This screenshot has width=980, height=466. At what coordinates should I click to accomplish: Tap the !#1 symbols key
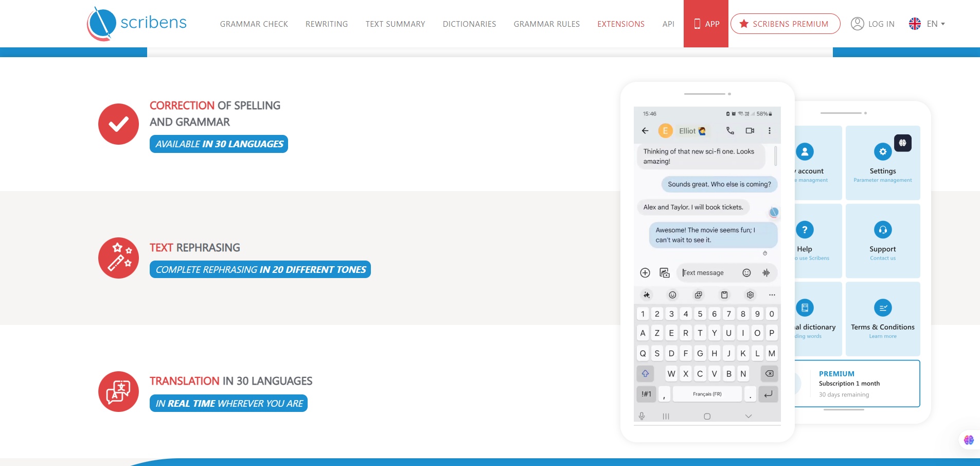[x=646, y=394]
